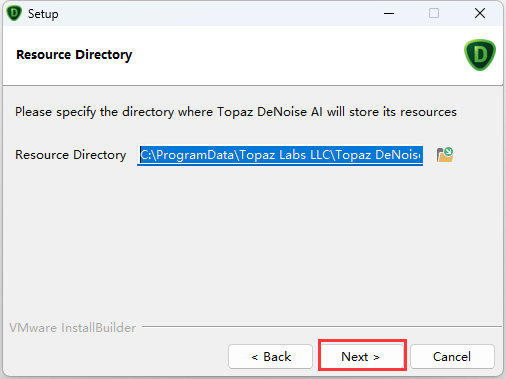
Task: Open the folder browse dialog icon
Action: 445,155
